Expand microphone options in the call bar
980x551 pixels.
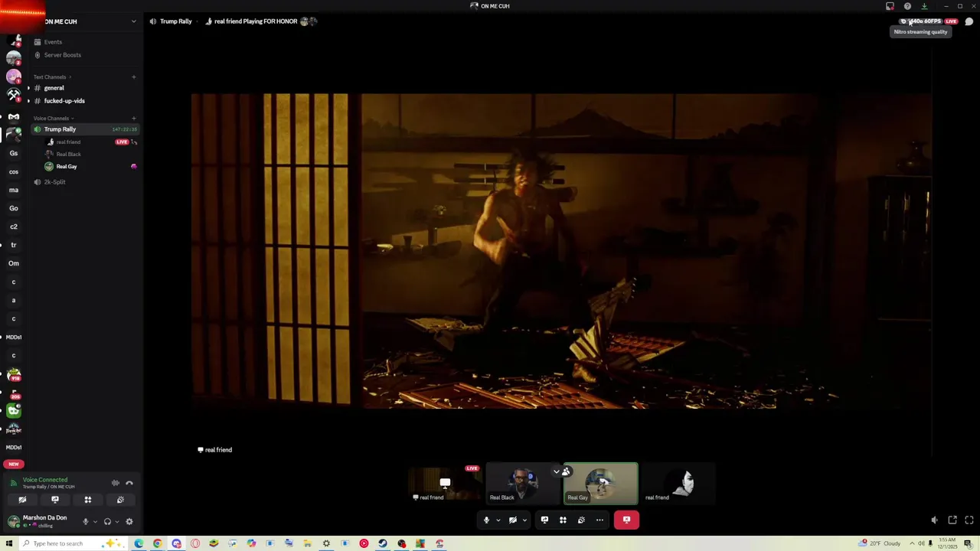[498, 520]
